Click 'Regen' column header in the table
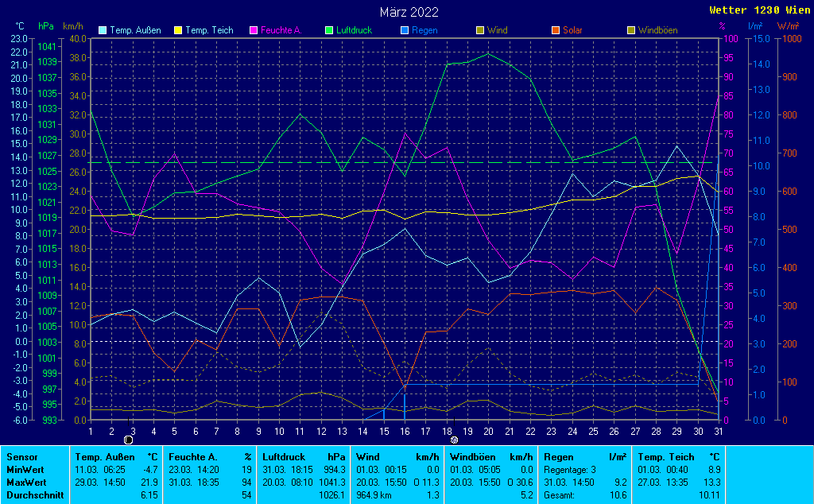Image resolution: width=814 pixels, height=504 pixels. (559, 457)
